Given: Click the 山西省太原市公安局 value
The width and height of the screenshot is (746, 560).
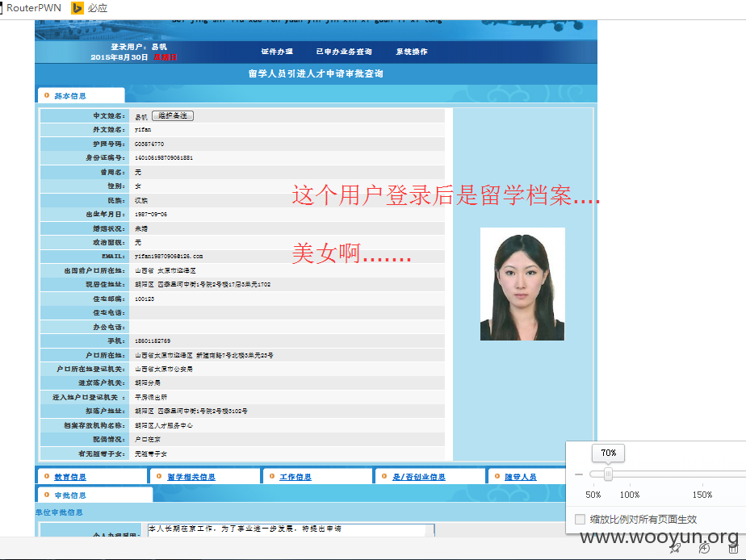Looking at the screenshot, I should (x=164, y=369).
